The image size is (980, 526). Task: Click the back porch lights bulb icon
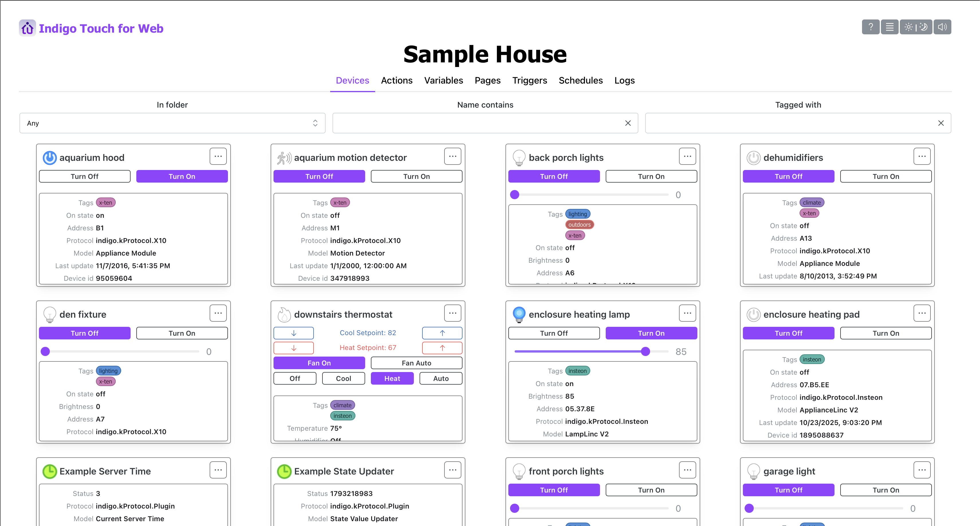[519, 158]
